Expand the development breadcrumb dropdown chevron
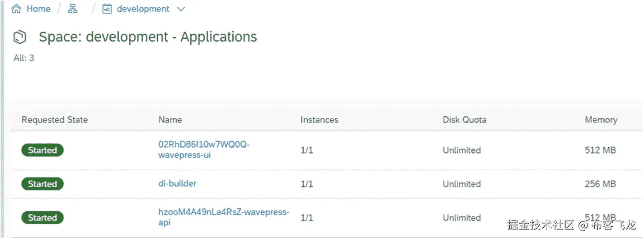The width and height of the screenshot is (644, 239). pyautogui.click(x=181, y=9)
